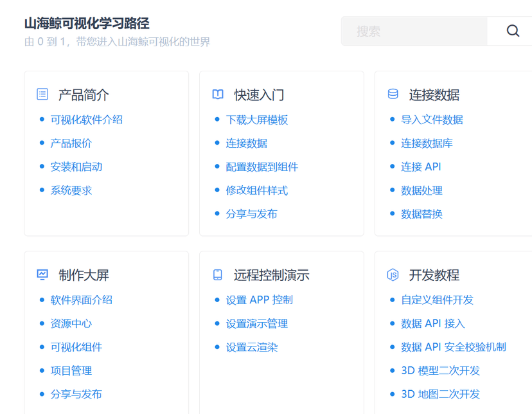Click the 快速入门 open book icon
This screenshot has width=532, height=414.
click(218, 94)
